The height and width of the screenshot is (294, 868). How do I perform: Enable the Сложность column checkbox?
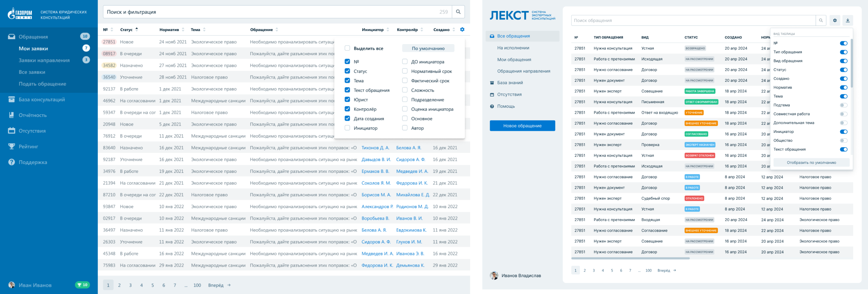point(405,90)
